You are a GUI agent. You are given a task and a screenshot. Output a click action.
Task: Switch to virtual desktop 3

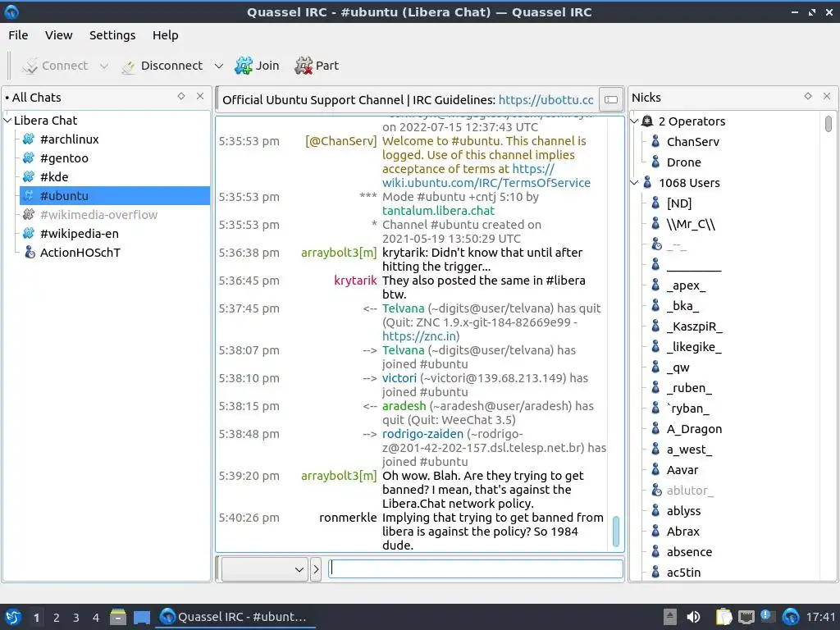coord(76,618)
